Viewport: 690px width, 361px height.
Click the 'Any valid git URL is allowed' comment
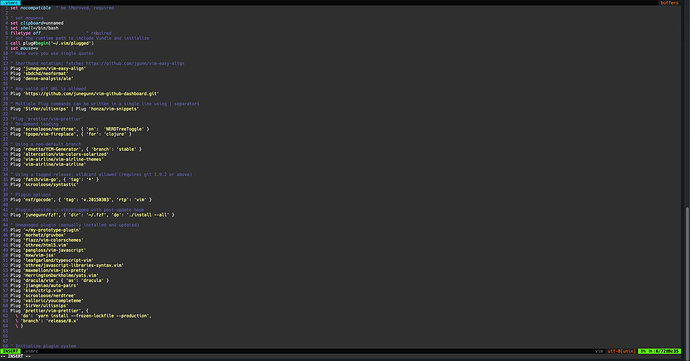pos(48,88)
